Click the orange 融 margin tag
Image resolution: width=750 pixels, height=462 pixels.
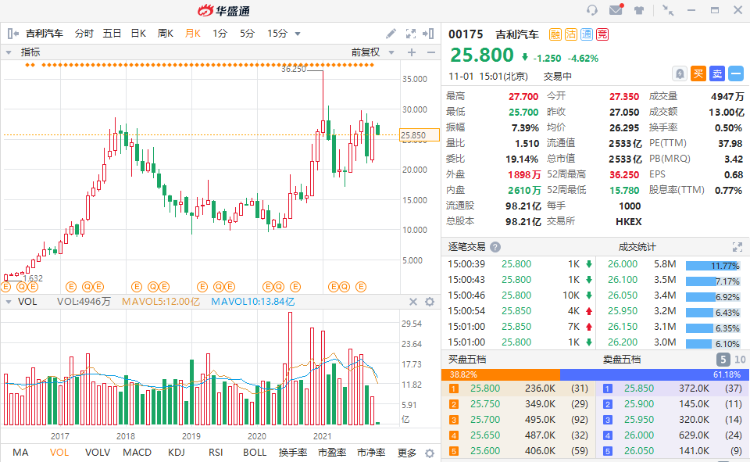[555, 34]
